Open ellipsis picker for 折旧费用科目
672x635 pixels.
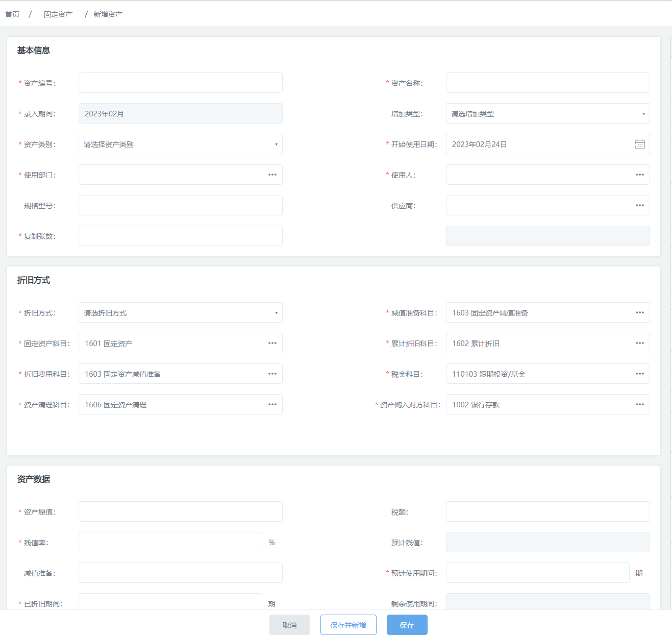click(x=272, y=374)
